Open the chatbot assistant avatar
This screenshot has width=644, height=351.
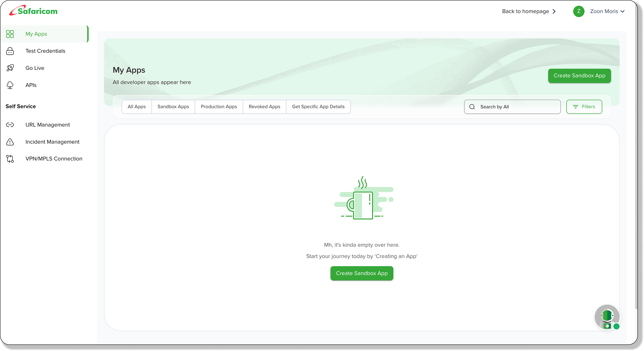tap(607, 317)
